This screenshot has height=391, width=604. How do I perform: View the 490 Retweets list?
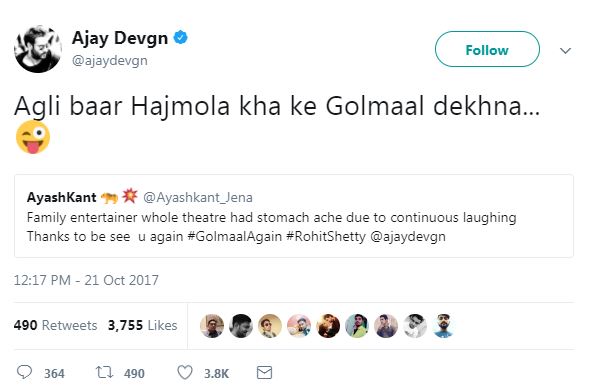click(x=55, y=325)
